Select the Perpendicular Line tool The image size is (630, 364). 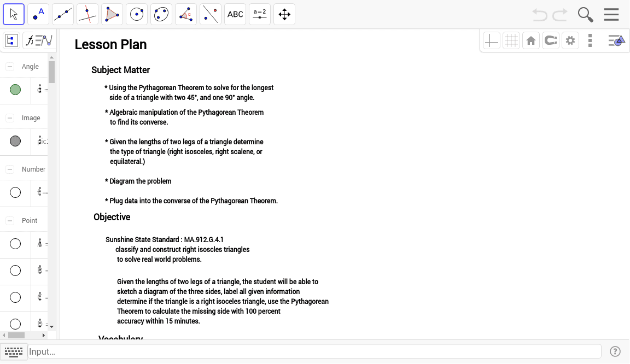(87, 14)
